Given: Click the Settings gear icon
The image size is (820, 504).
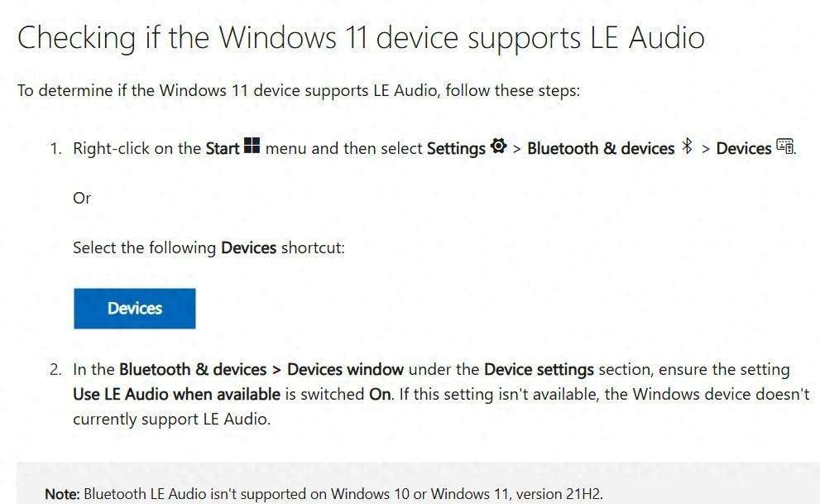Looking at the screenshot, I should (498, 147).
